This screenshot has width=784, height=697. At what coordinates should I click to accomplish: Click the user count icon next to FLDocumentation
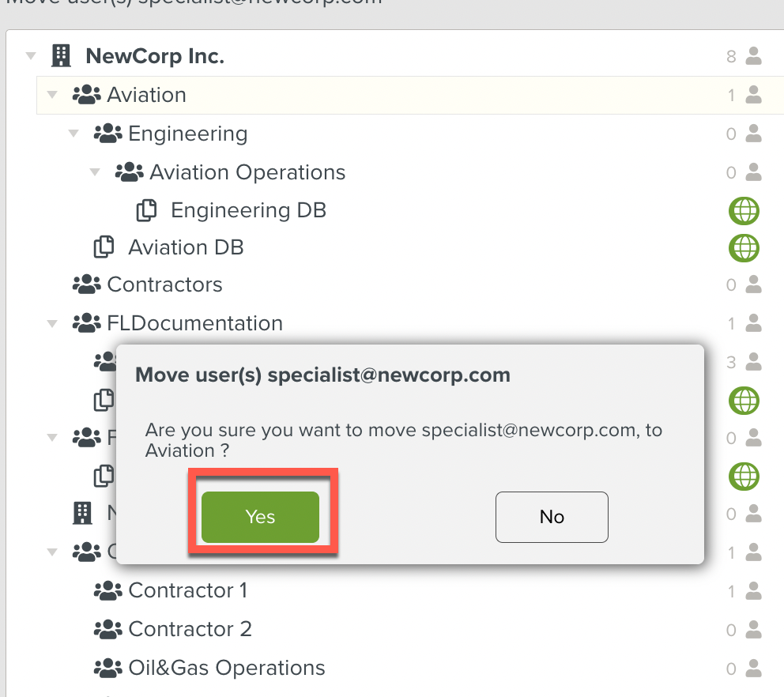point(752,322)
